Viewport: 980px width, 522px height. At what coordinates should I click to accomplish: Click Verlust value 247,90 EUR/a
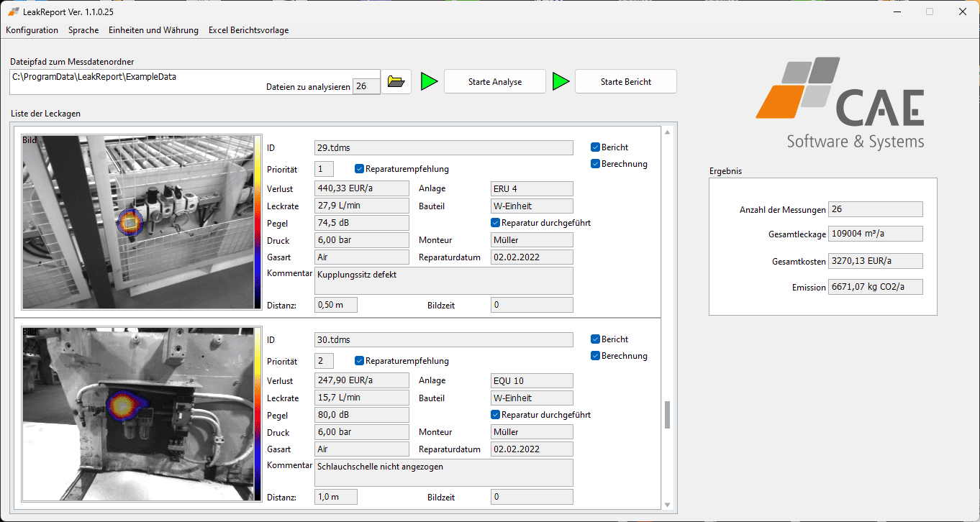(361, 380)
